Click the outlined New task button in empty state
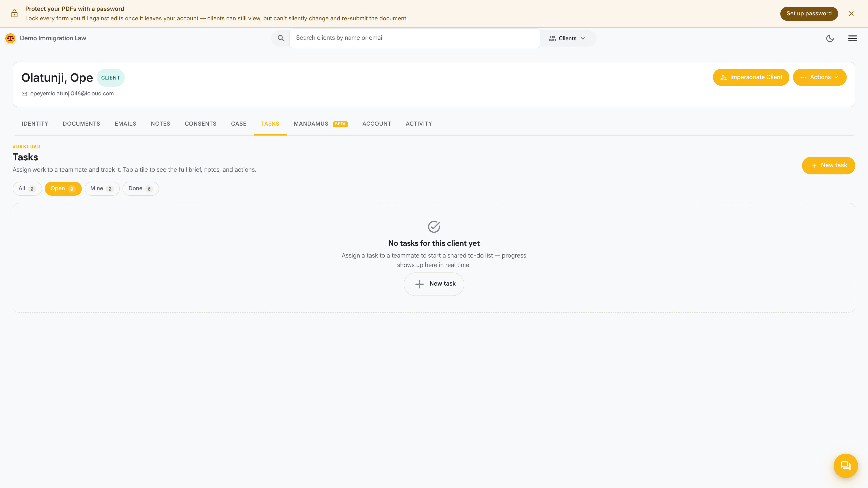Image resolution: width=868 pixels, height=488 pixels. coord(434,284)
